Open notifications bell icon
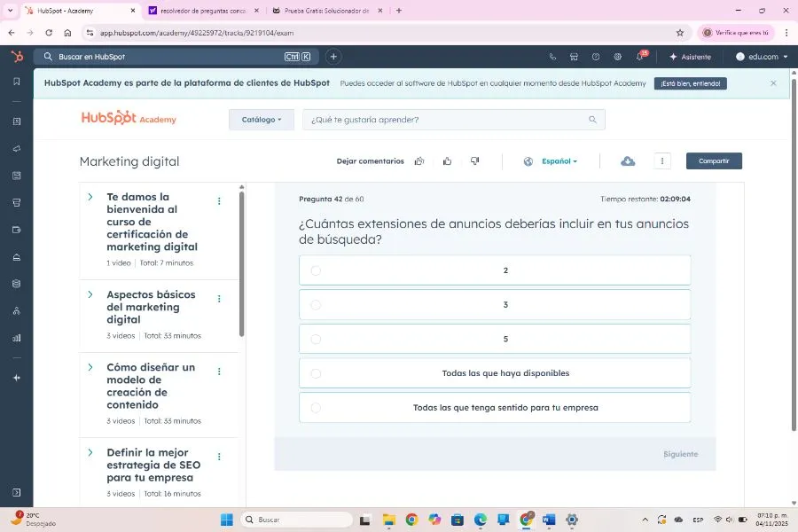 coord(640,57)
